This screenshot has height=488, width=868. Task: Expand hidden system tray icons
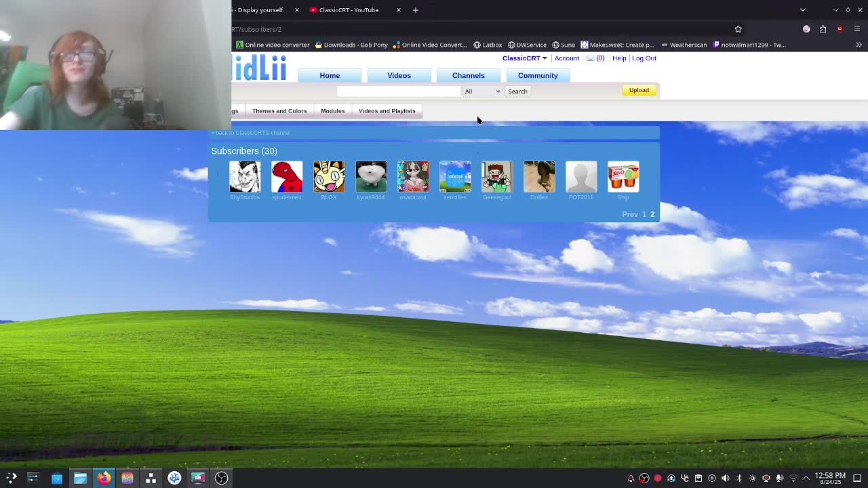806,479
